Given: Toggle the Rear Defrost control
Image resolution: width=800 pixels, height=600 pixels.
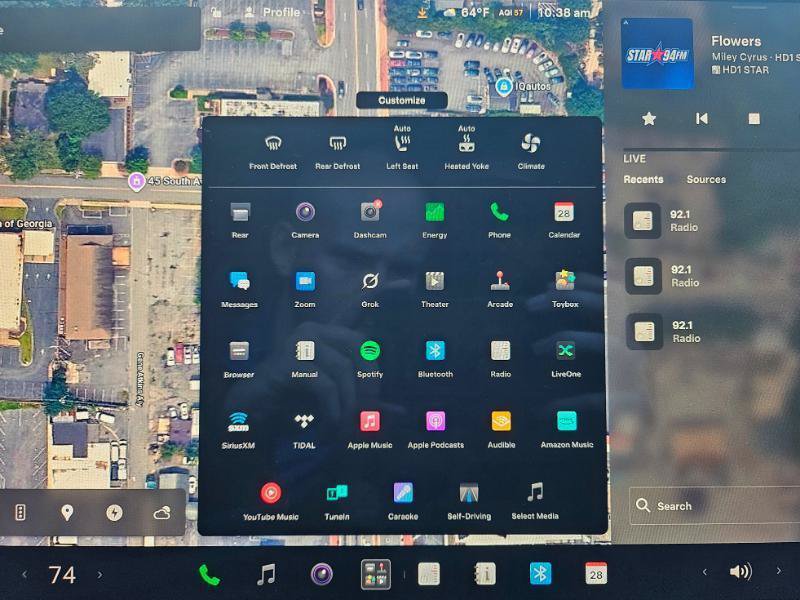Looking at the screenshot, I should pos(338,151).
